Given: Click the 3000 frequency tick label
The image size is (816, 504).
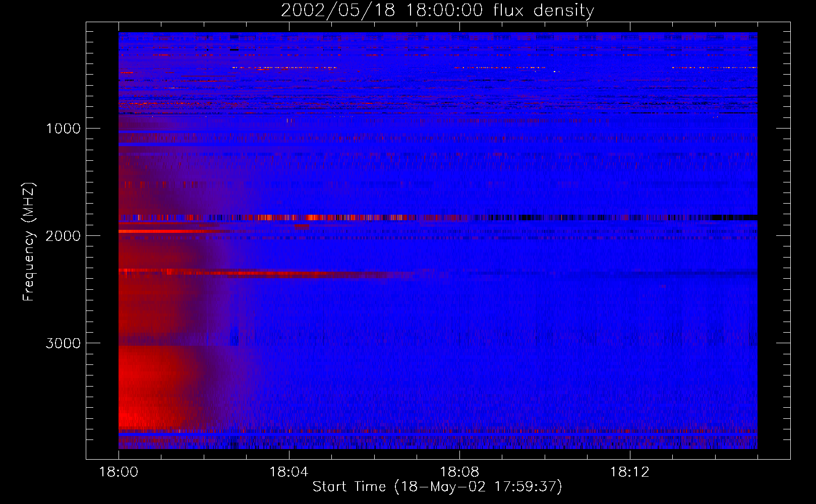Looking at the screenshot, I should pos(63,343).
